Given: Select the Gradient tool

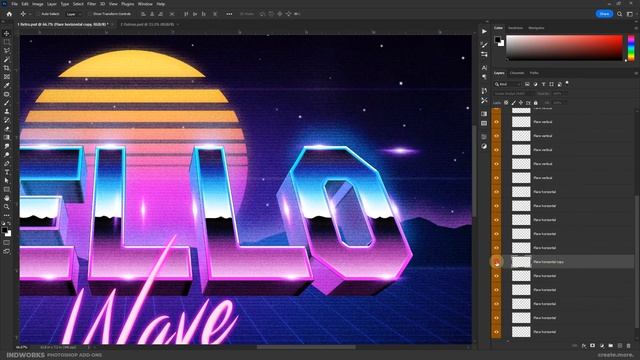Looking at the screenshot, I should click(x=7, y=137).
